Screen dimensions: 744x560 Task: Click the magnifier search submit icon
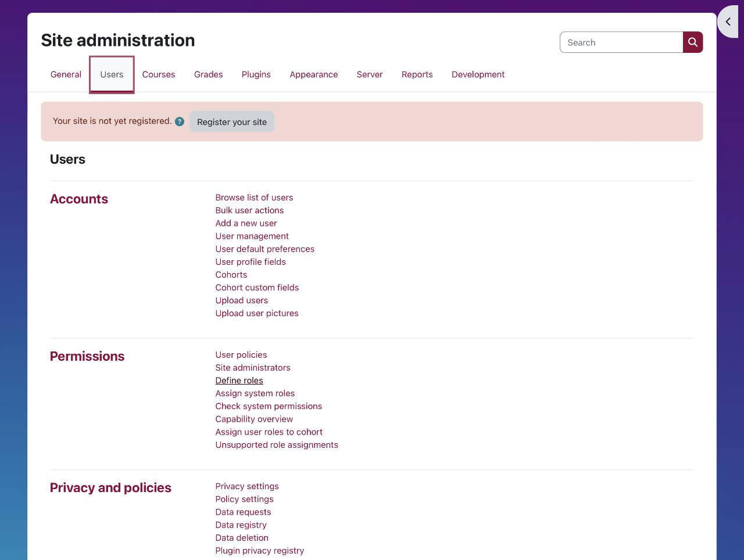click(693, 42)
